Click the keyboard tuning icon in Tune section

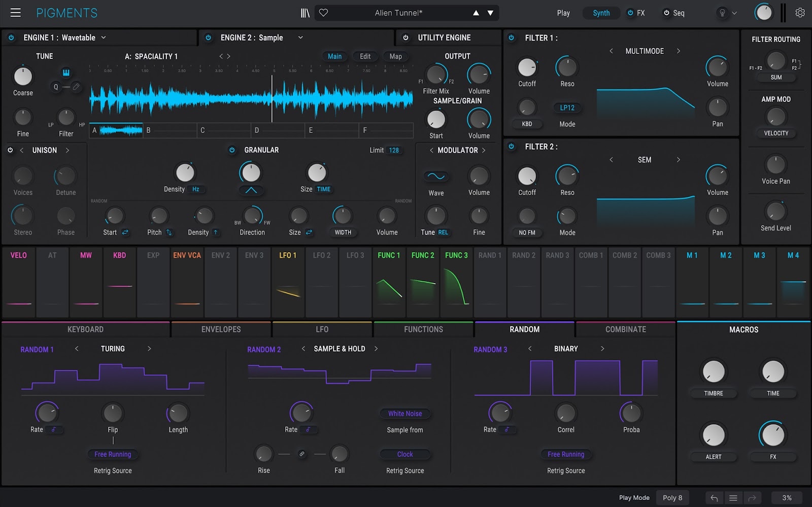pyautogui.click(x=66, y=73)
